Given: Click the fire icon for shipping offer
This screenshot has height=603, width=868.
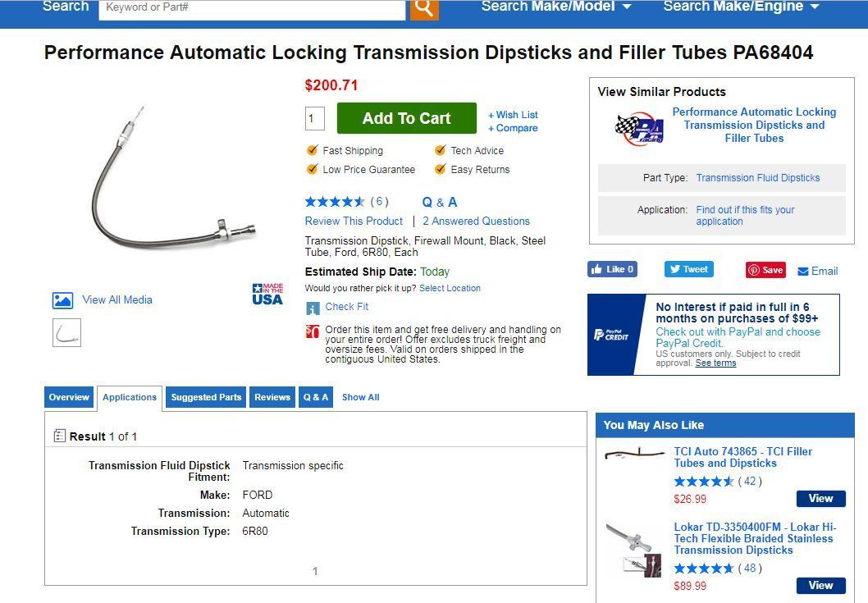Looking at the screenshot, I should tap(312, 330).
